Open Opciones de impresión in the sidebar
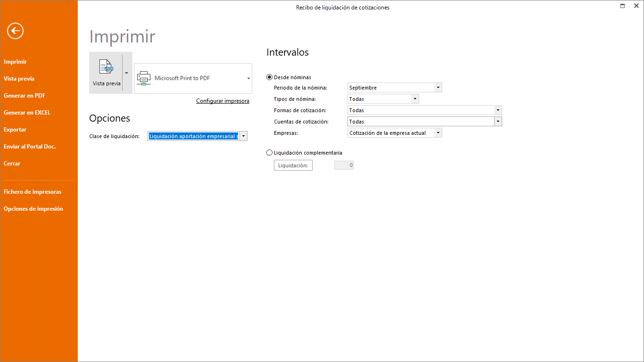Image resolution: width=644 pixels, height=362 pixels. (33, 209)
